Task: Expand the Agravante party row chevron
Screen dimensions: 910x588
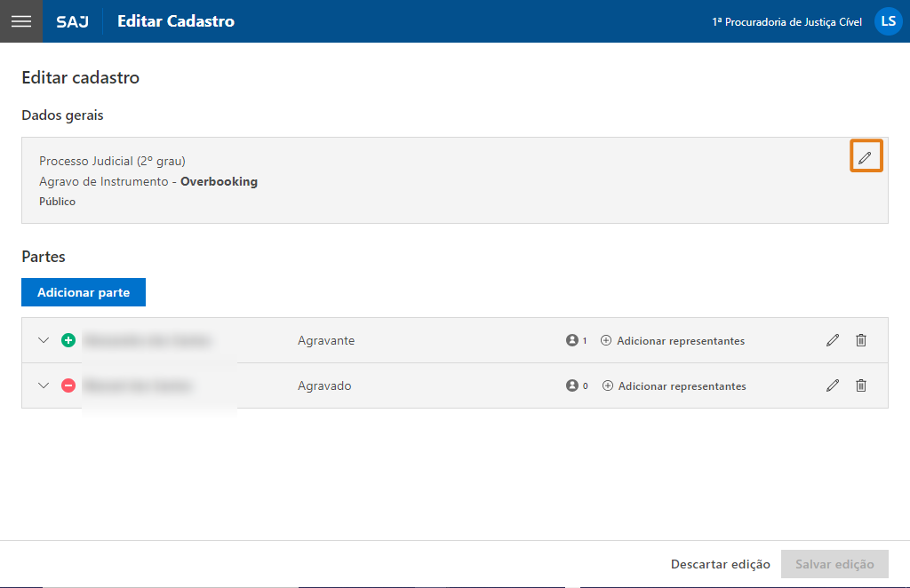Action: [x=44, y=340]
